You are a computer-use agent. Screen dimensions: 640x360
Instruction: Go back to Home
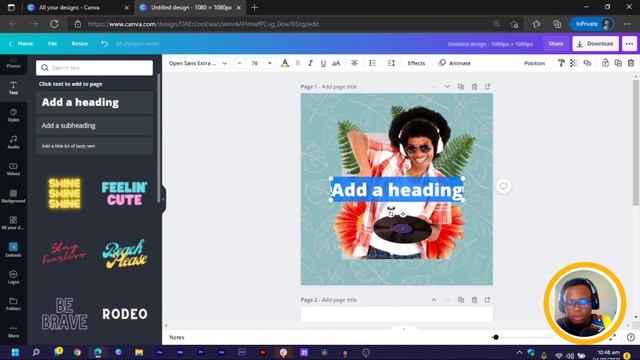pyautogui.click(x=21, y=44)
